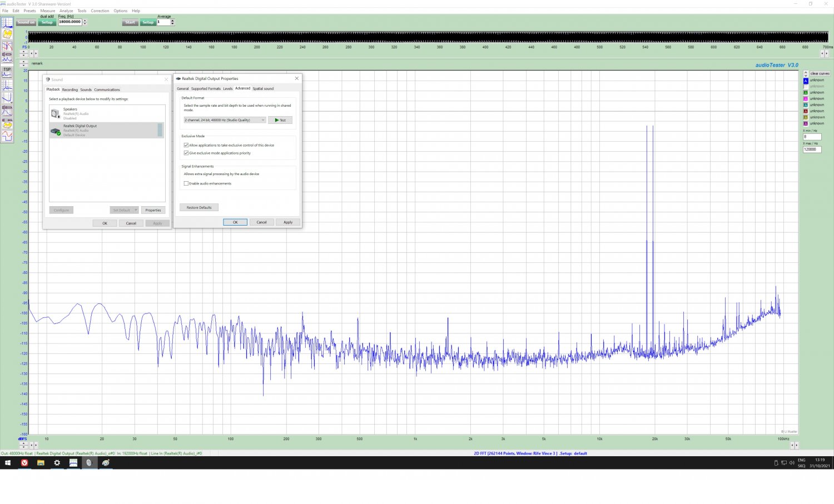Click the X max / Hz input field
This screenshot has width=834, height=504.
click(x=812, y=149)
